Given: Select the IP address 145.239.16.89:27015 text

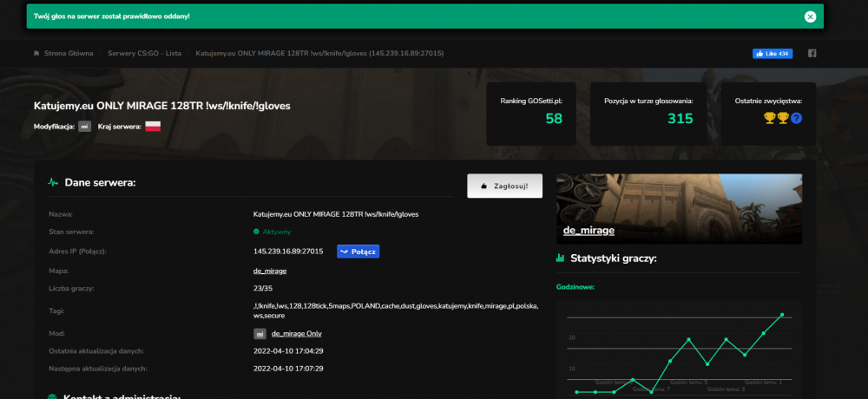Looking at the screenshot, I should (x=288, y=252).
